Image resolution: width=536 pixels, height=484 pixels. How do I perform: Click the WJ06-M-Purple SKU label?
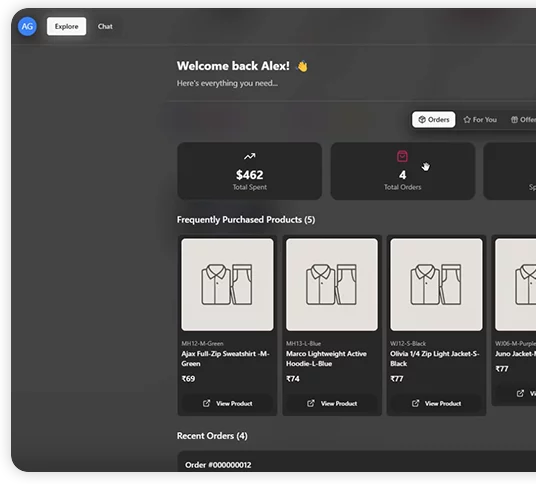coord(515,343)
